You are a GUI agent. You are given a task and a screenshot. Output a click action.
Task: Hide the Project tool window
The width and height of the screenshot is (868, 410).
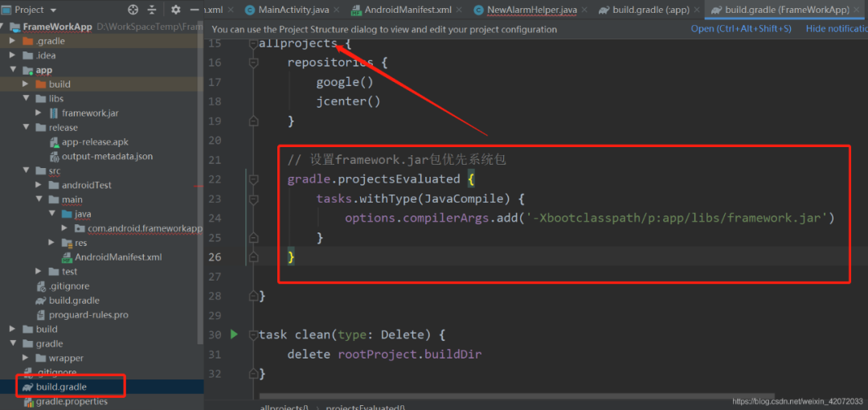[194, 10]
